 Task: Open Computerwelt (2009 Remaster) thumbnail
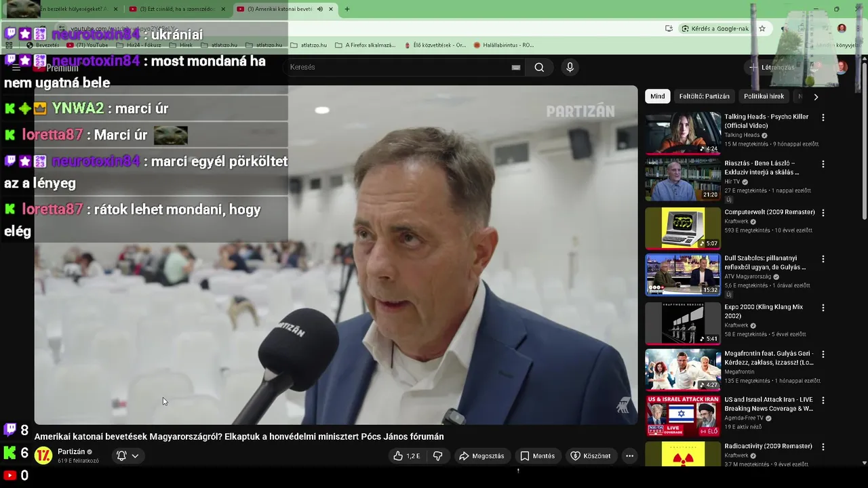coord(683,228)
